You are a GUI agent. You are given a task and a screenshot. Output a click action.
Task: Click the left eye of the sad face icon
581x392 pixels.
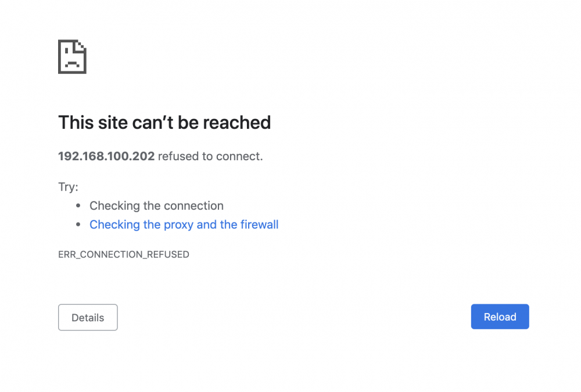pos(66,50)
